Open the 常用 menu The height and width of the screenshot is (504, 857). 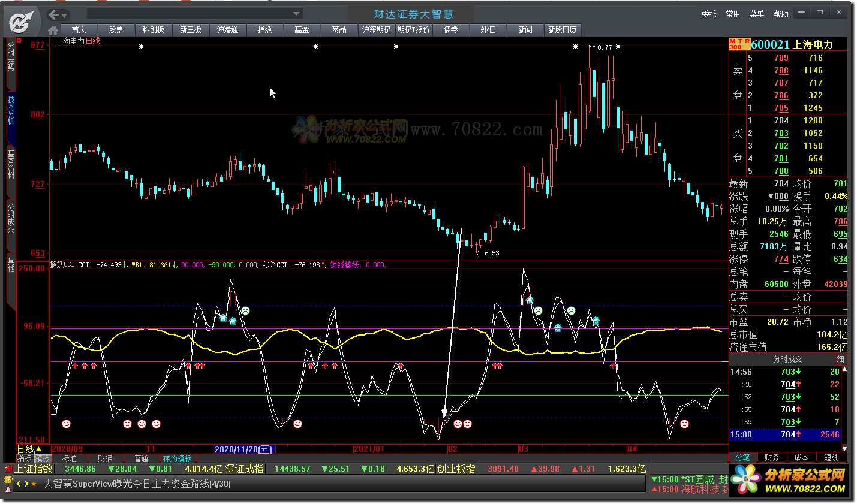click(x=733, y=14)
